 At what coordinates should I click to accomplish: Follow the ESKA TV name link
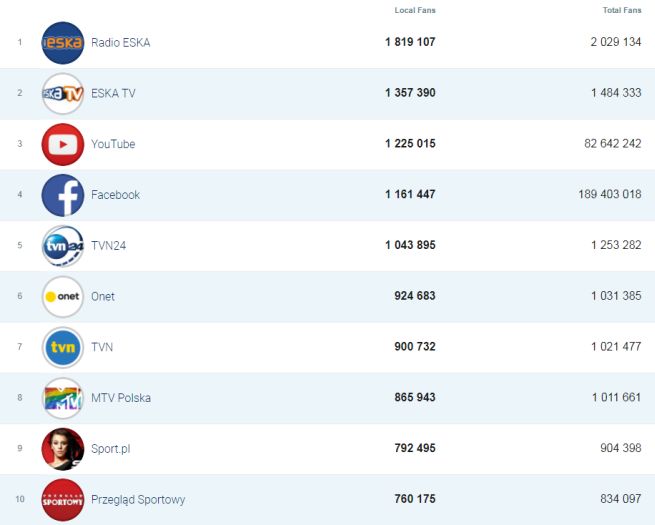pos(114,94)
